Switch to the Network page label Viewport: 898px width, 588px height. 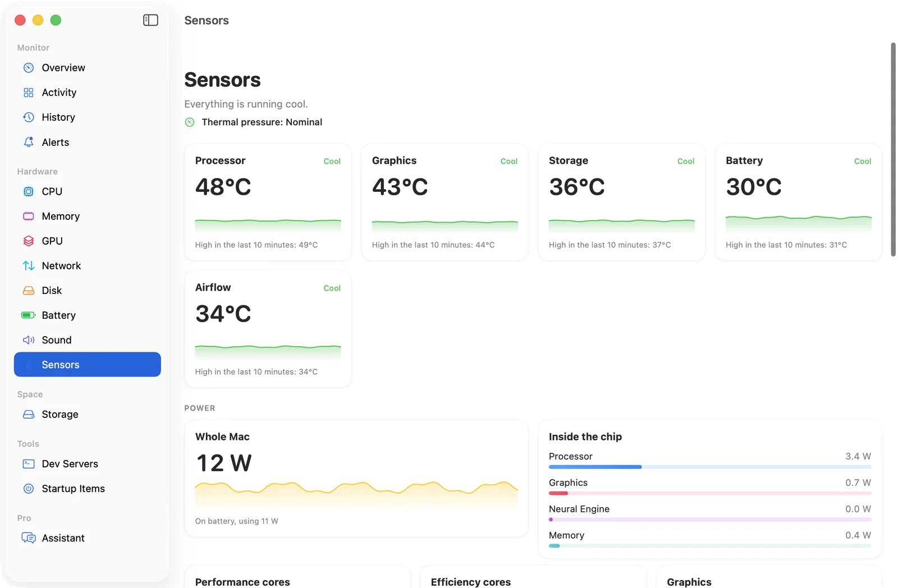(61, 265)
